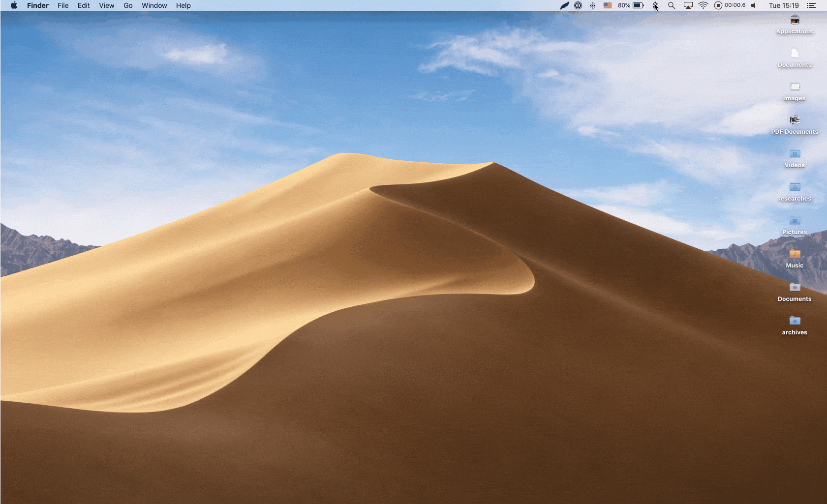Select the researches folder on desktop
Image resolution: width=827 pixels, height=504 pixels.
click(795, 192)
